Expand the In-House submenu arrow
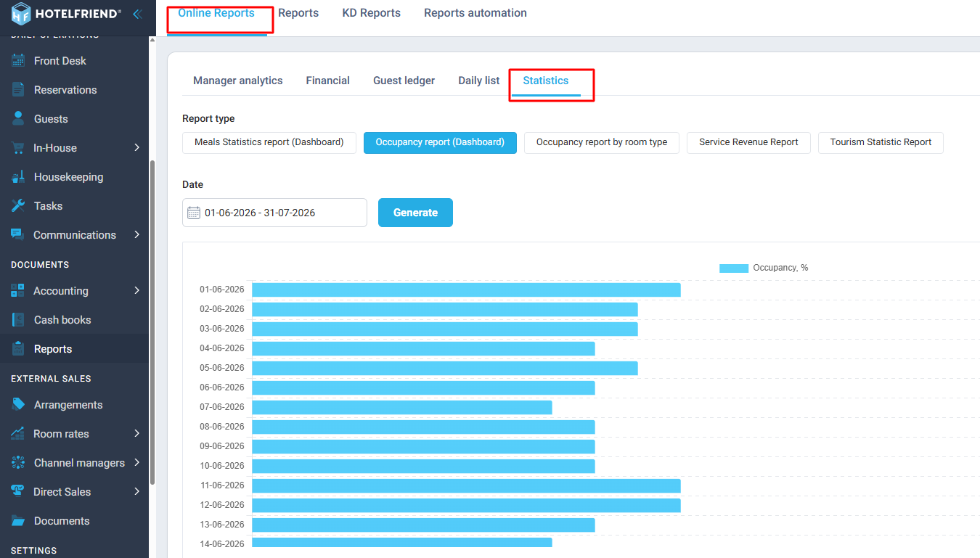The height and width of the screenshot is (558, 980). (137, 148)
